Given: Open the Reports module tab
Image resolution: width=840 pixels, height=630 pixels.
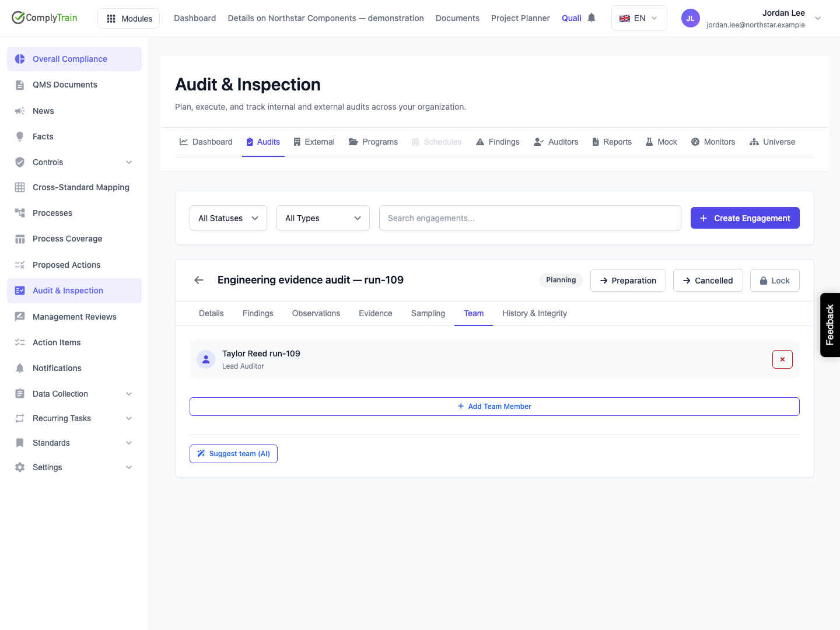Looking at the screenshot, I should point(612,142).
